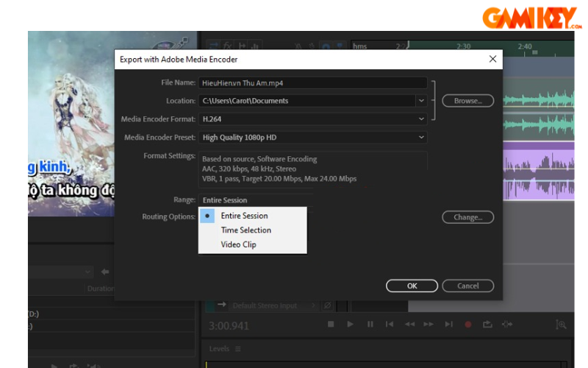Move playhead to next marker
The image size is (588, 368).
pyautogui.click(x=449, y=324)
